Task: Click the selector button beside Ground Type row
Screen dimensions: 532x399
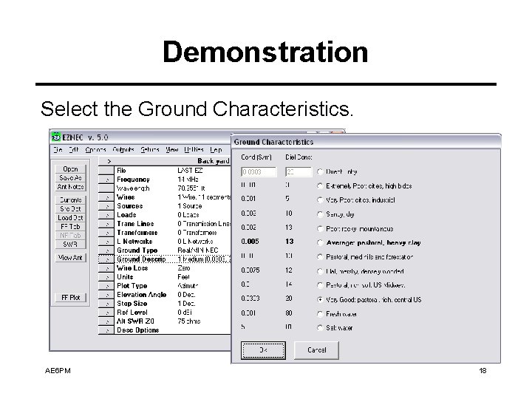Action: (106, 250)
